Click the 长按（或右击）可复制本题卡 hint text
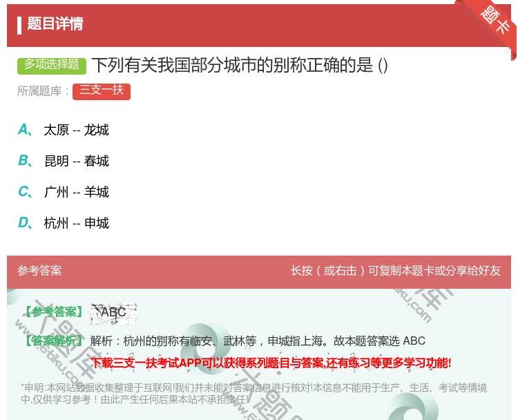Viewport: 518px width, 420px height. click(396, 271)
